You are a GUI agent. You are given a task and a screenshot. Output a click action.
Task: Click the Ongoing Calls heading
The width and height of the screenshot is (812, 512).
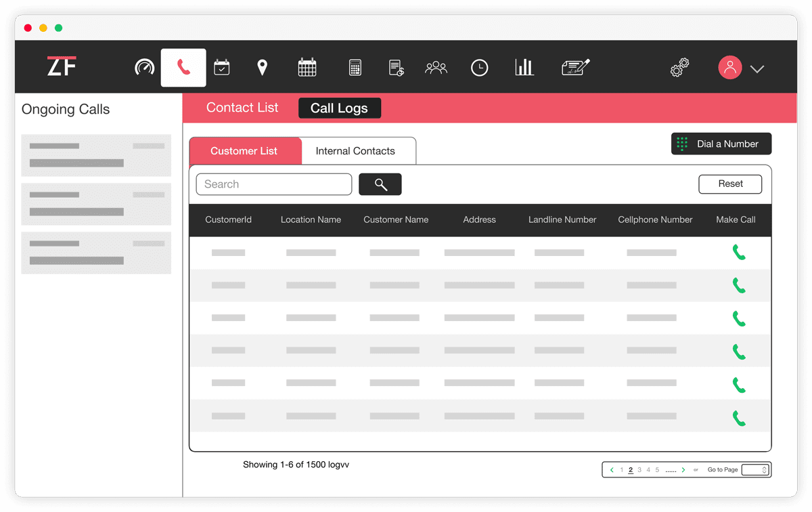click(66, 109)
